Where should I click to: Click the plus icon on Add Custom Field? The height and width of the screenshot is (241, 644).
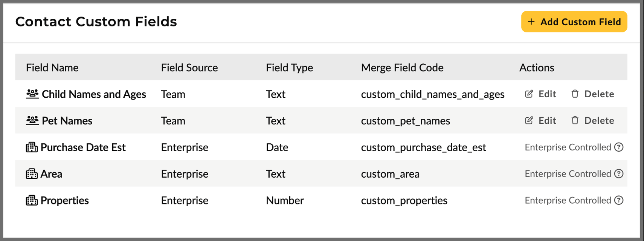pyautogui.click(x=531, y=22)
